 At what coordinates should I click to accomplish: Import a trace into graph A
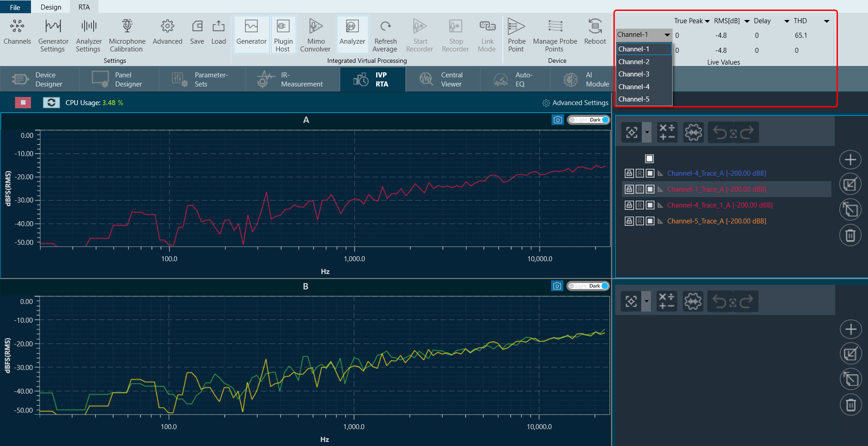click(850, 184)
